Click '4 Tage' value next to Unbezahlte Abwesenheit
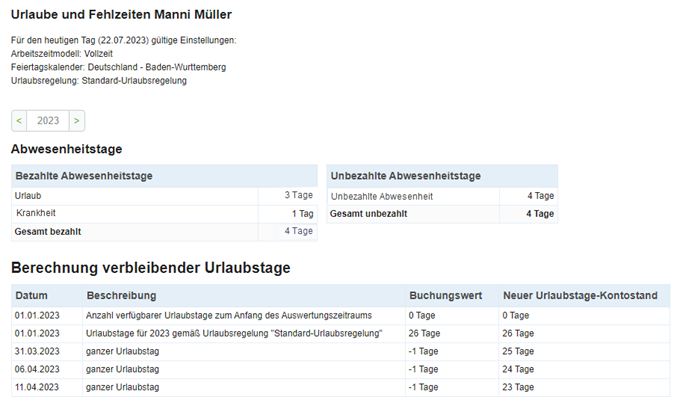Viewport: 677px width, 397px height. 541,196
